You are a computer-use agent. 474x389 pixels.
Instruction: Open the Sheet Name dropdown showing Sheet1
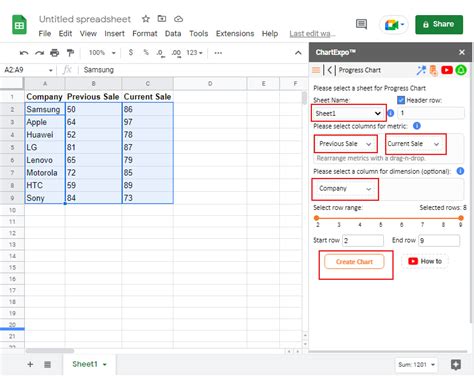click(x=349, y=113)
